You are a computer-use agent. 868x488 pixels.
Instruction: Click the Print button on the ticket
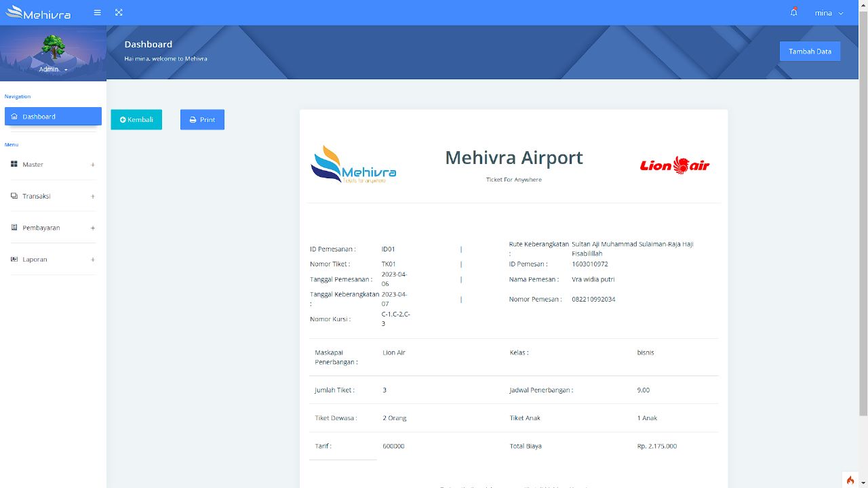(x=202, y=119)
